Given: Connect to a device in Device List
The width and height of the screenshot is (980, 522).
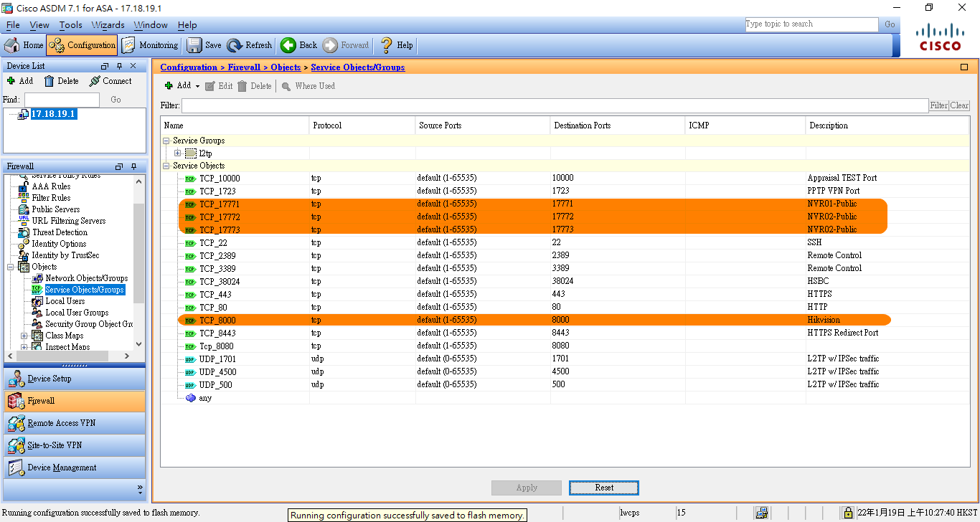Looking at the screenshot, I should (x=111, y=81).
